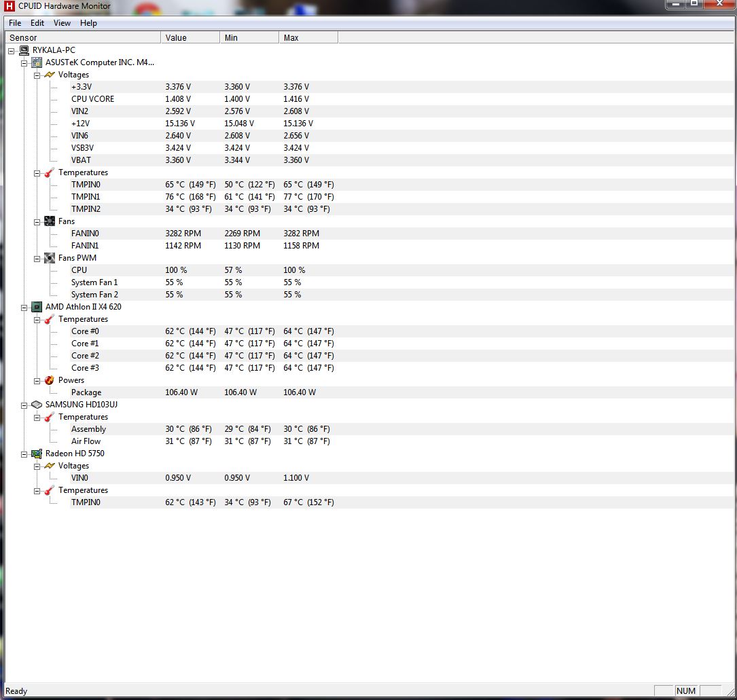Viewport: 737px width, 700px height.
Task: Open the View menu
Action: (62, 23)
